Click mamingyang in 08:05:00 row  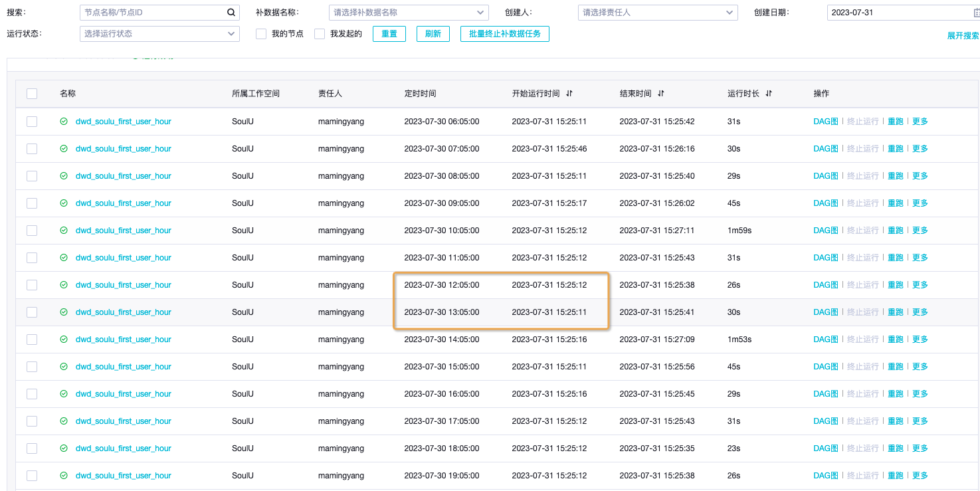(x=341, y=176)
